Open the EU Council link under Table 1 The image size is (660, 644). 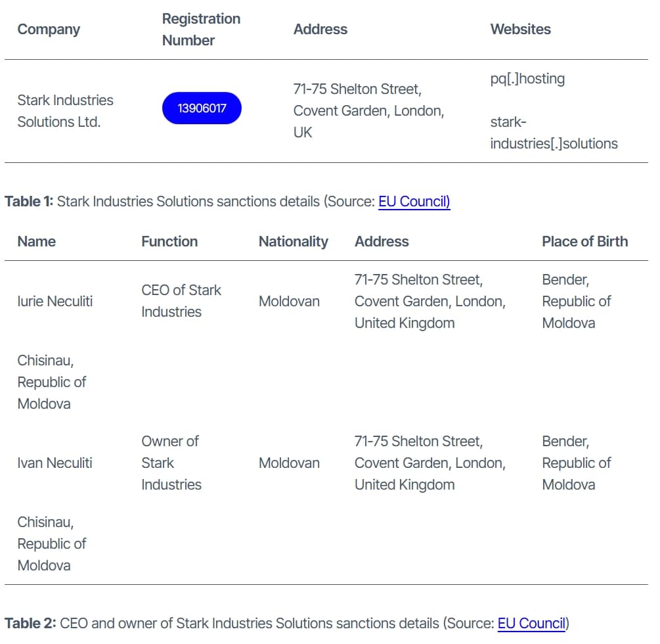tap(414, 201)
